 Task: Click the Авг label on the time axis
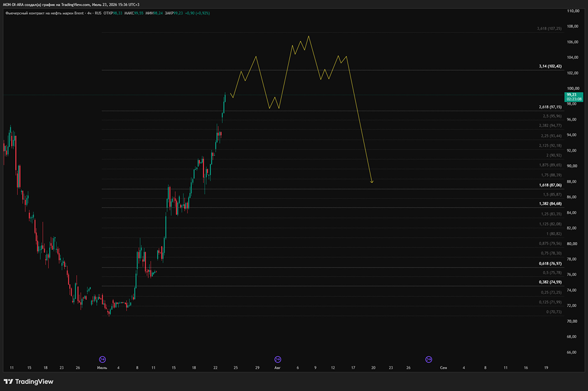(278, 367)
